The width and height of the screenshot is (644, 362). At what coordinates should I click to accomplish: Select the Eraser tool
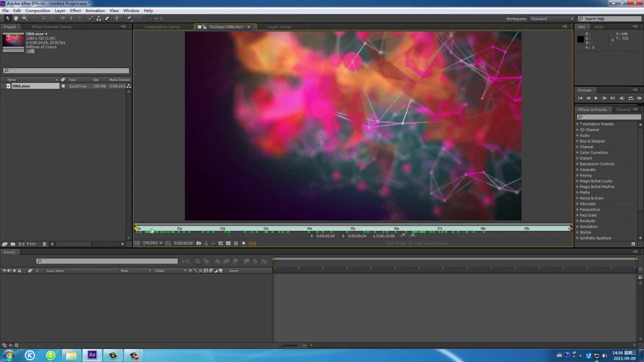coord(107,18)
